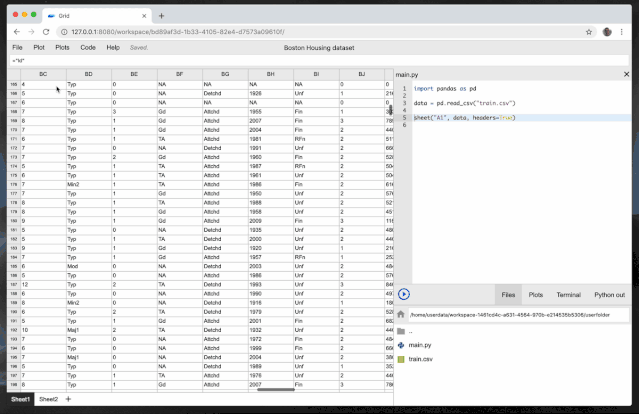The height and width of the screenshot is (414, 639).
Task: Open the Code menu
Action: click(88, 48)
